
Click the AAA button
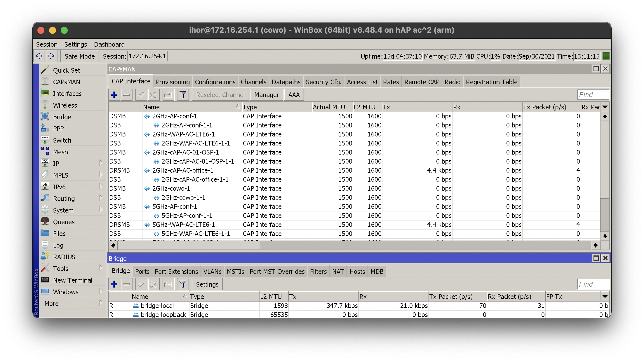pyautogui.click(x=294, y=95)
